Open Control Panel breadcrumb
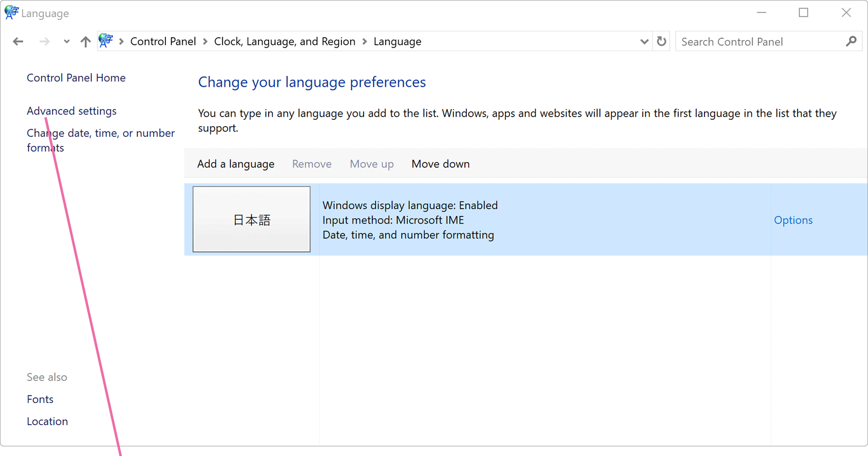868x456 pixels. [163, 41]
